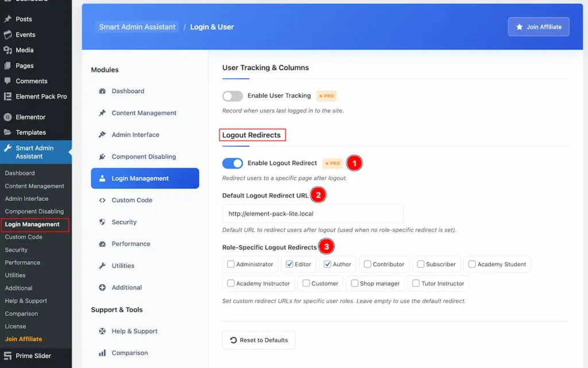The width and height of the screenshot is (588, 368).
Task: Click the Logout Redirects section heading
Action: (252, 135)
